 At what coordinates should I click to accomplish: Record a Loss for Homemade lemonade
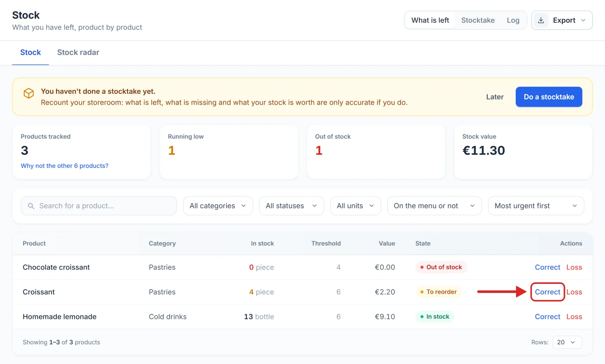pos(574,317)
